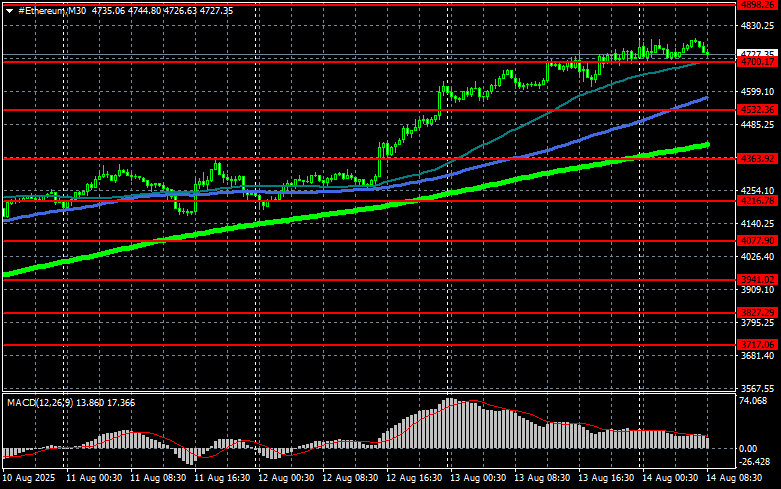Select the red 4363.92 level price tag
This screenshot has height=489, width=781.
[x=757, y=158]
